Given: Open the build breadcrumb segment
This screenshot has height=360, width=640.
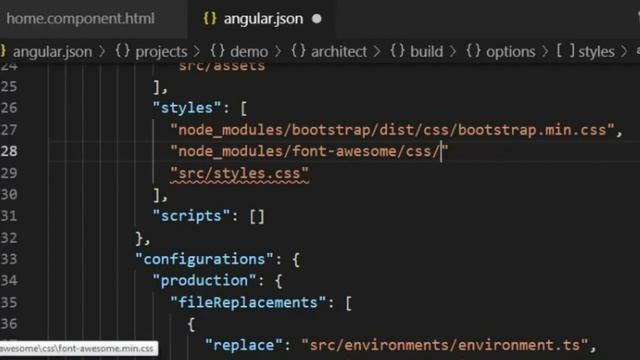Looking at the screenshot, I should tap(427, 52).
